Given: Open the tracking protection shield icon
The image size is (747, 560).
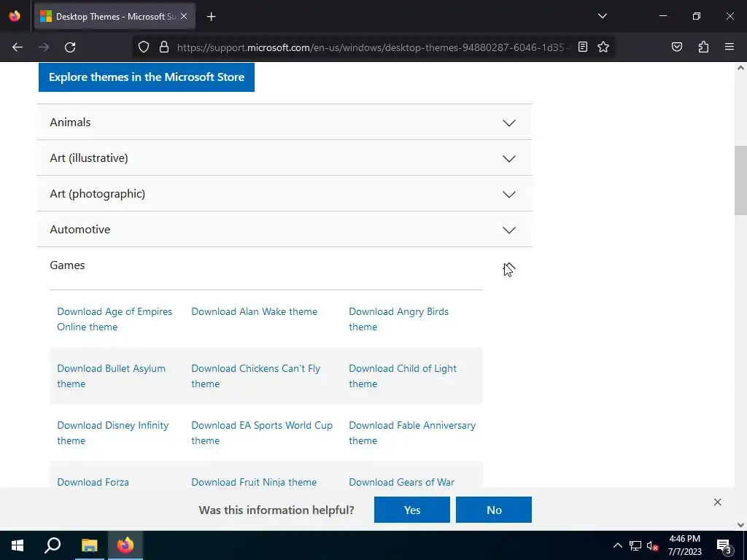Looking at the screenshot, I should coord(144,47).
